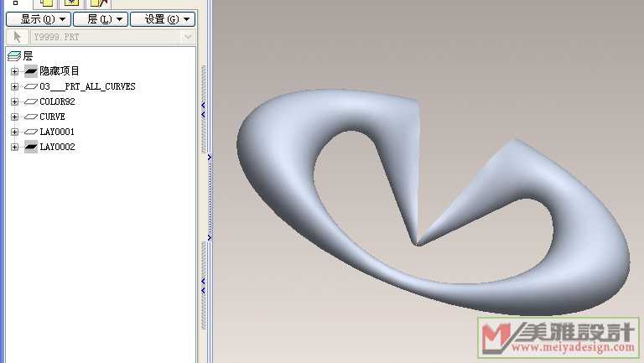Click the layer icon of LAY0001
This screenshot has width=644, height=363.
click(x=31, y=132)
